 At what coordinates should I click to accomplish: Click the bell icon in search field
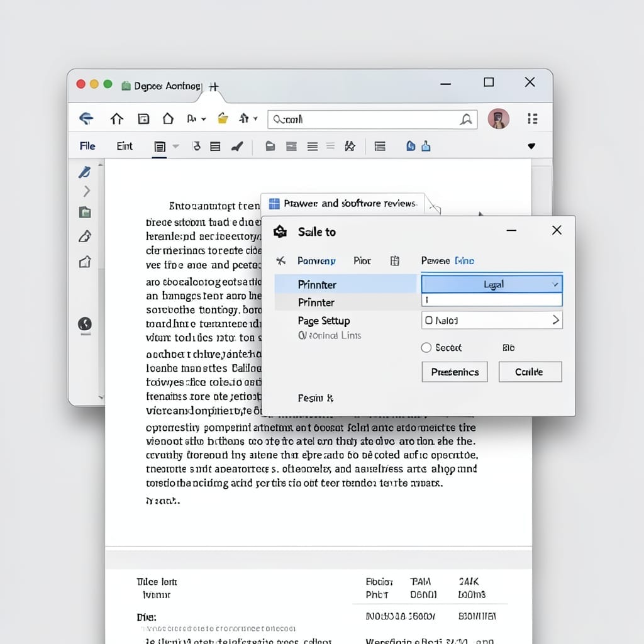click(x=466, y=119)
